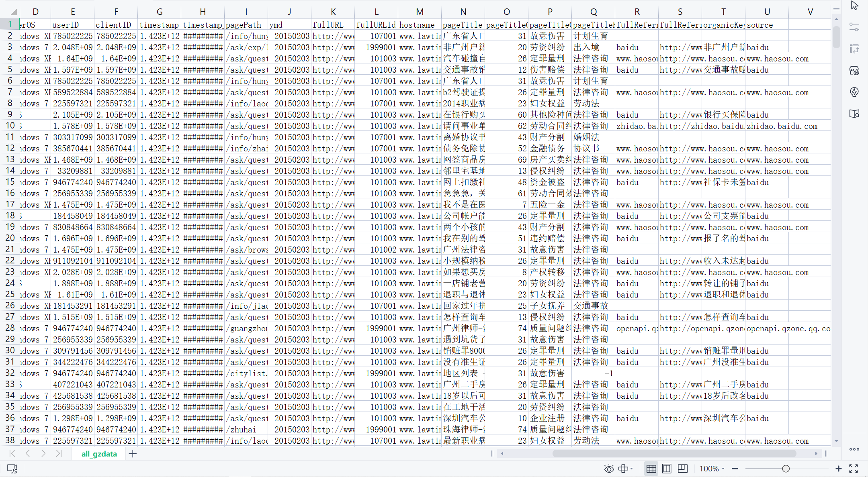This screenshot has height=477, width=868.
Task: Toggle eye protection mode icon
Action: coord(609,469)
